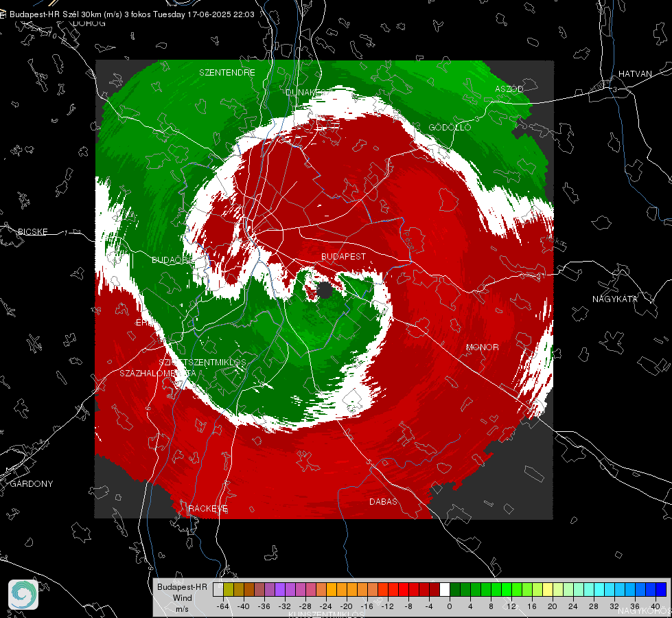Click the HATVAN map label
This screenshot has width=672, height=618.
[x=635, y=73]
